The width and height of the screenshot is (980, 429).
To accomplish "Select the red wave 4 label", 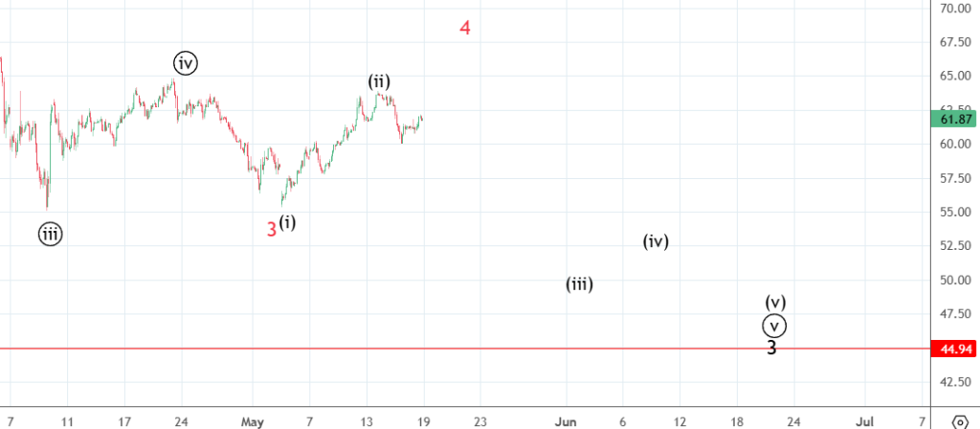I will click(x=464, y=28).
